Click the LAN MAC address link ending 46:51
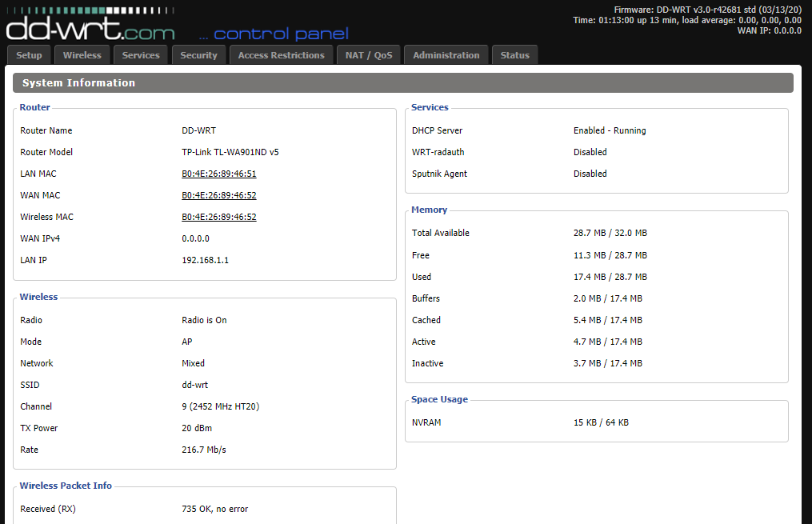812x524 pixels. (x=219, y=174)
